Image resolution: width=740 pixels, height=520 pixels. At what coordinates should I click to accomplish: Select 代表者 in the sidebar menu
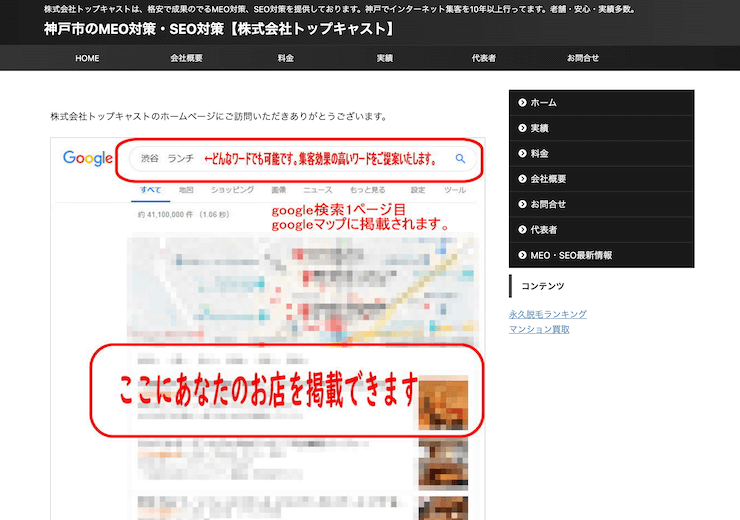[x=601, y=230]
